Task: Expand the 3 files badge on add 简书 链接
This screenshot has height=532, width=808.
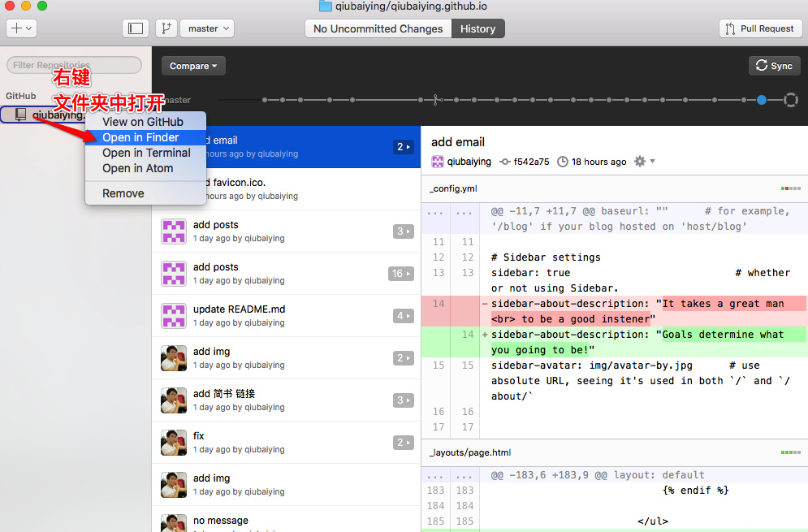Action: [404, 400]
